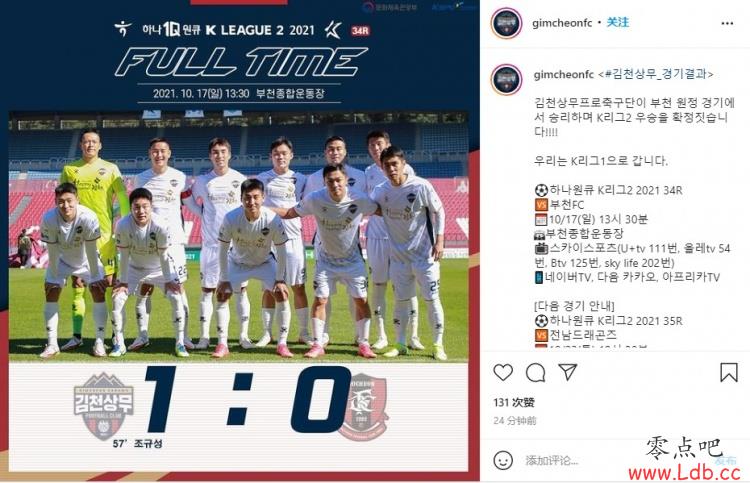The width and height of the screenshot is (750, 483).
Task: Click the 添加评论 comment field
Action: coord(552,460)
